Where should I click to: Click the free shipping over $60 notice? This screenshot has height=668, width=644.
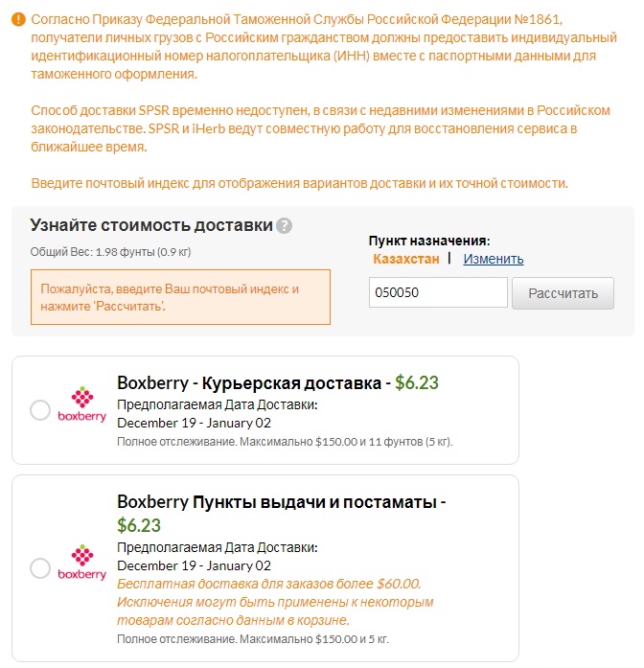[x=268, y=584]
